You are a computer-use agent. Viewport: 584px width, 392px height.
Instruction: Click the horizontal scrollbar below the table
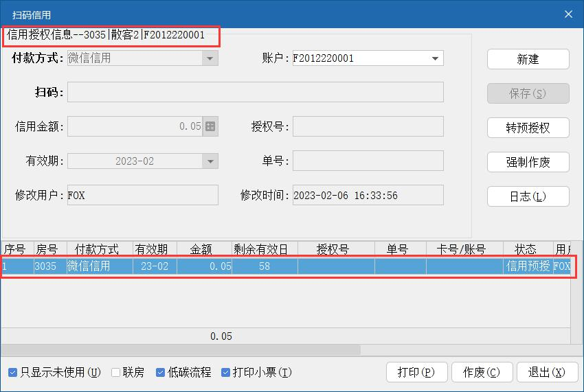point(180,349)
